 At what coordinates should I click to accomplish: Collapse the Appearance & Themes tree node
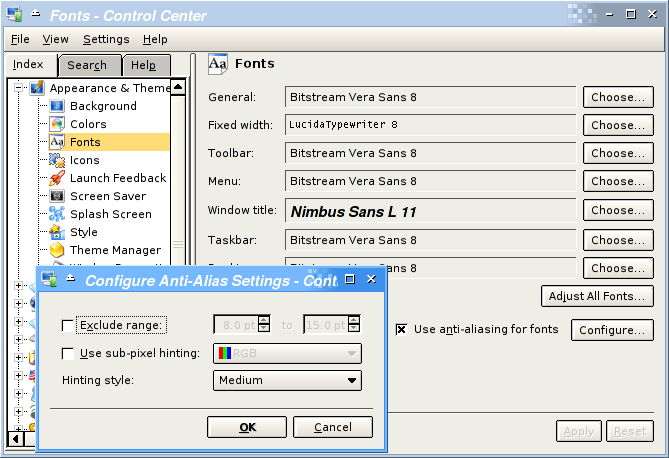(x=19, y=88)
